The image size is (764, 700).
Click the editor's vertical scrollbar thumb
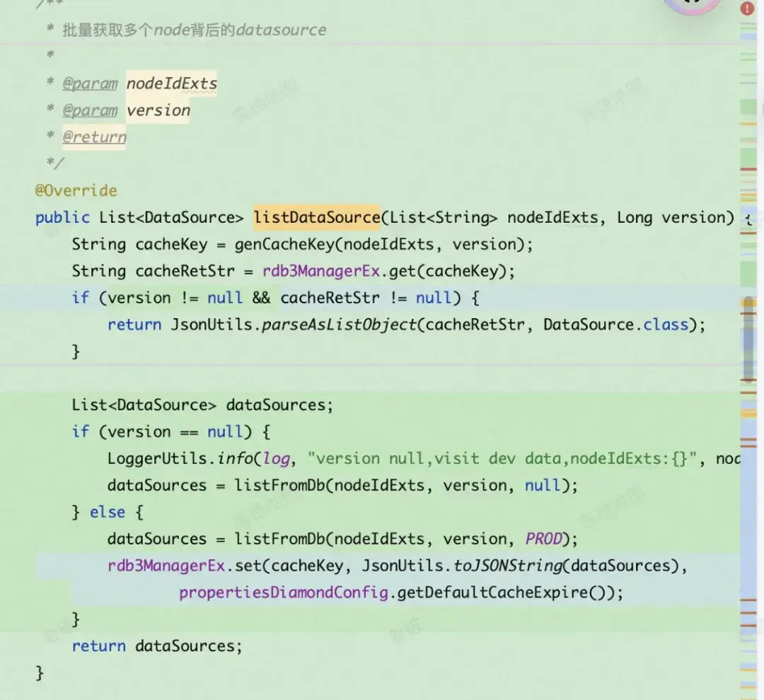coord(749,339)
